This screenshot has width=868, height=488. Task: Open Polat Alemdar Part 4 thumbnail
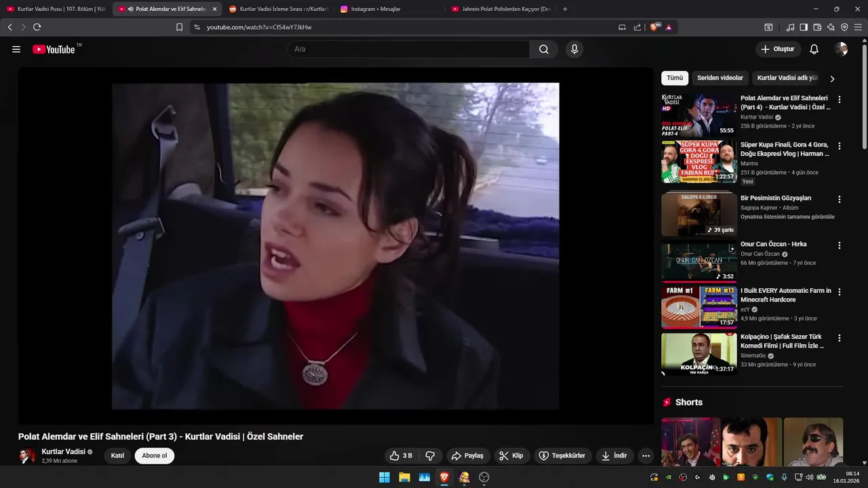point(698,115)
